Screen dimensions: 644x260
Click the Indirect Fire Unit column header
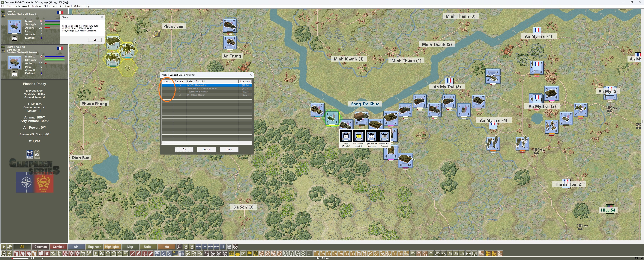[212, 81]
